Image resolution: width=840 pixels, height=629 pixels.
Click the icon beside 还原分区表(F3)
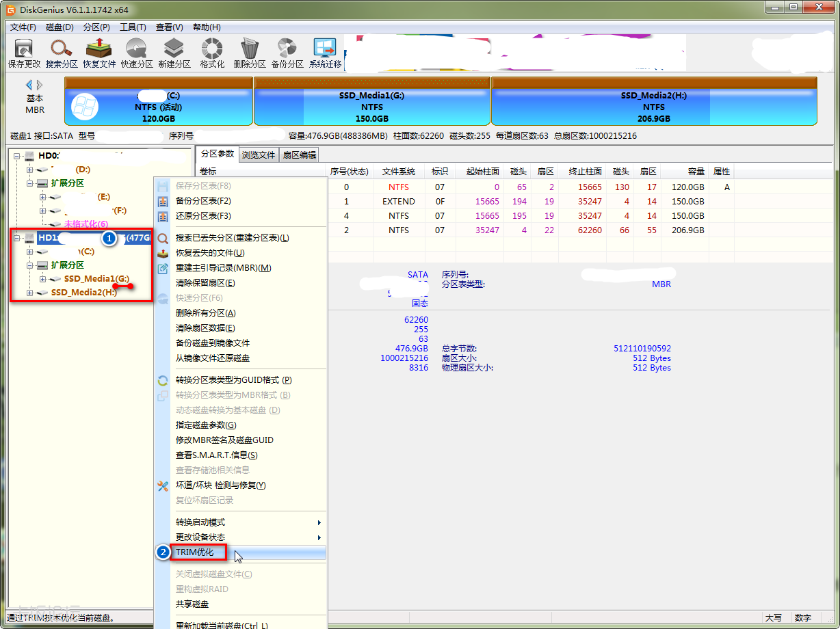(x=163, y=216)
